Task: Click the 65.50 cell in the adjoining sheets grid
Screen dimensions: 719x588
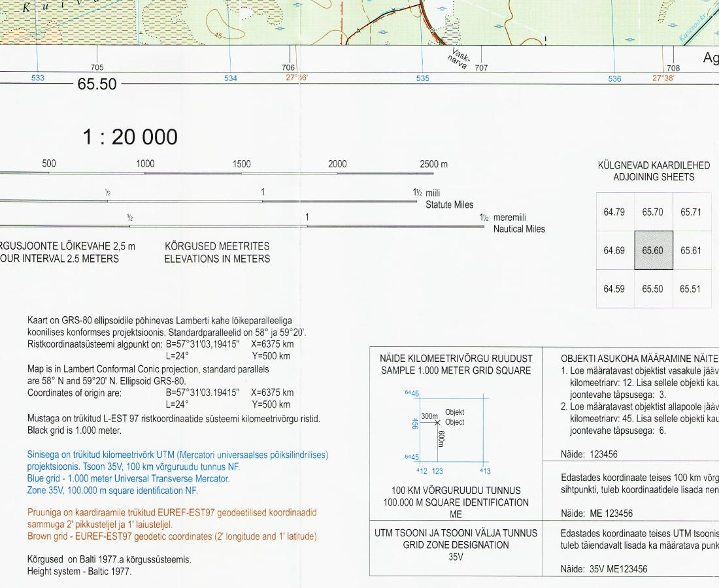Action: 653,289
